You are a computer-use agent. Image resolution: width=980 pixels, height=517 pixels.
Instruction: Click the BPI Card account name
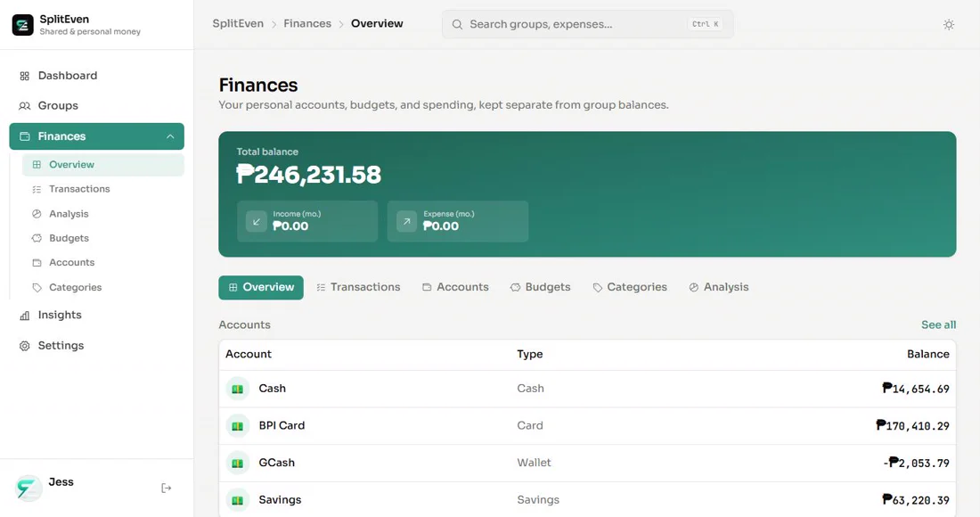pyautogui.click(x=282, y=426)
